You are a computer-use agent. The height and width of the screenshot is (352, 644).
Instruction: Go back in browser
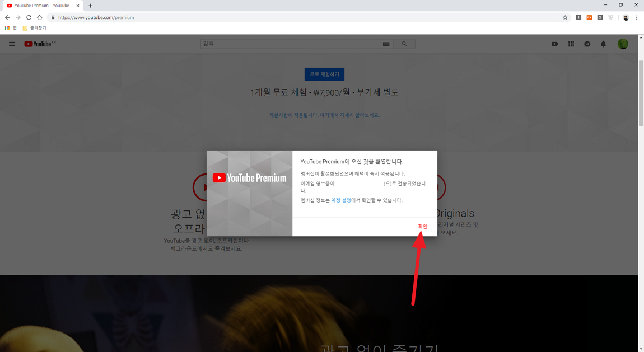(7, 17)
